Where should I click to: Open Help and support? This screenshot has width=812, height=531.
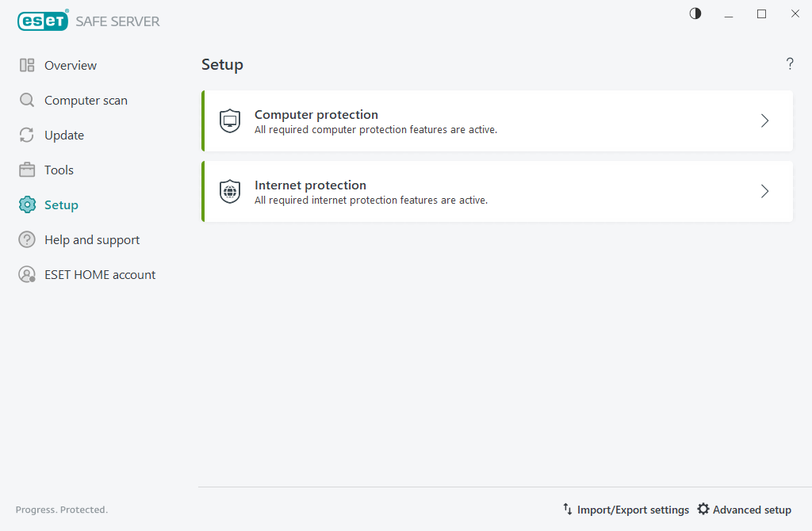click(92, 239)
